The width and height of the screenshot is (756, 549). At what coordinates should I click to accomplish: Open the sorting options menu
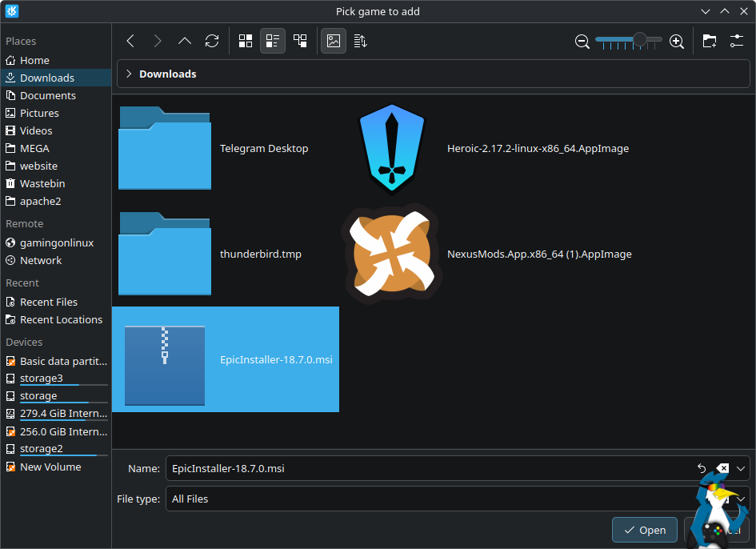point(360,41)
